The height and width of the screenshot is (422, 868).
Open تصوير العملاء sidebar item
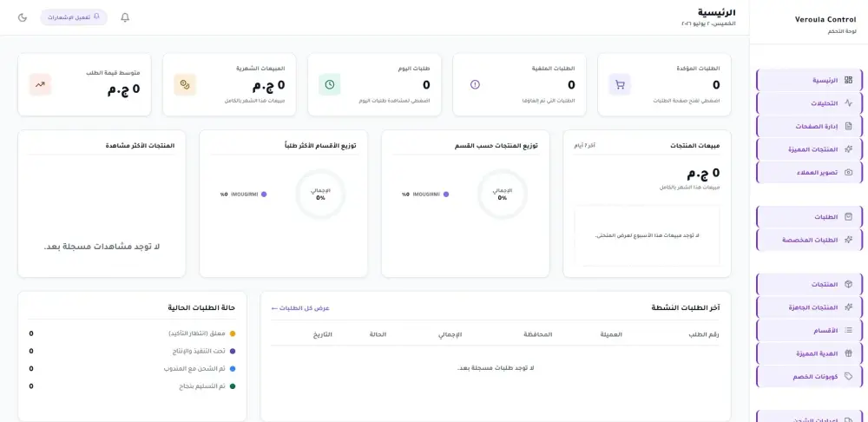tap(809, 172)
